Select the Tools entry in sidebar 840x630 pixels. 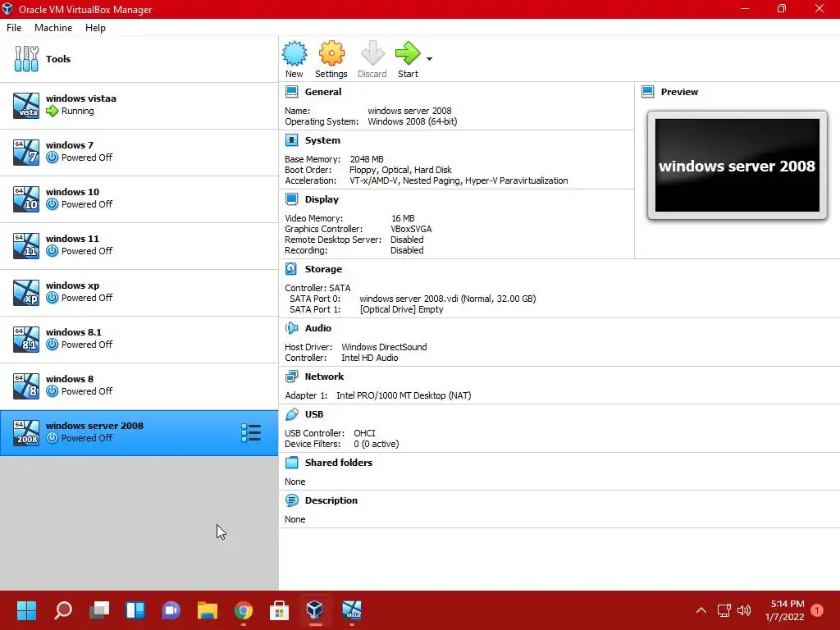point(139,59)
